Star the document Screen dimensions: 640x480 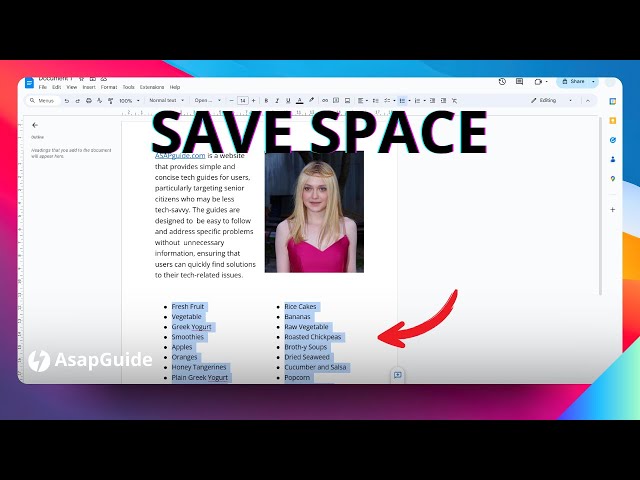pos(81,78)
